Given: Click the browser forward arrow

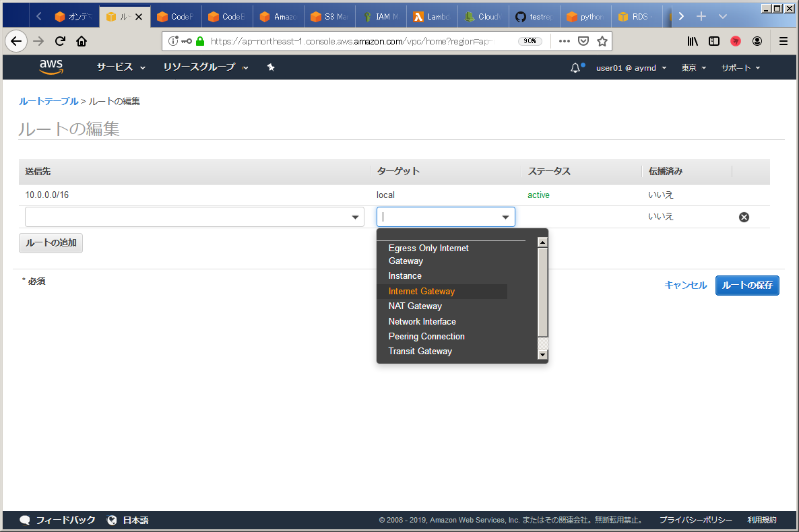Looking at the screenshot, I should click(38, 41).
